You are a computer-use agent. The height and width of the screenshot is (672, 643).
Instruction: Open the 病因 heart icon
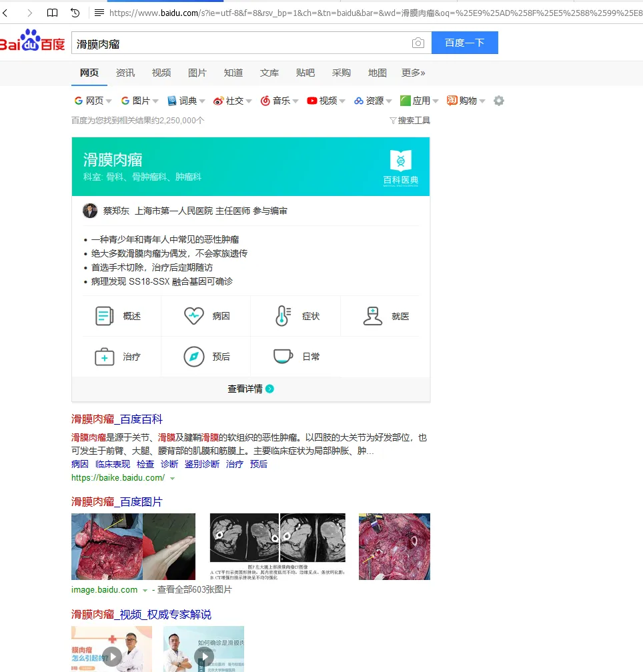pyautogui.click(x=193, y=316)
